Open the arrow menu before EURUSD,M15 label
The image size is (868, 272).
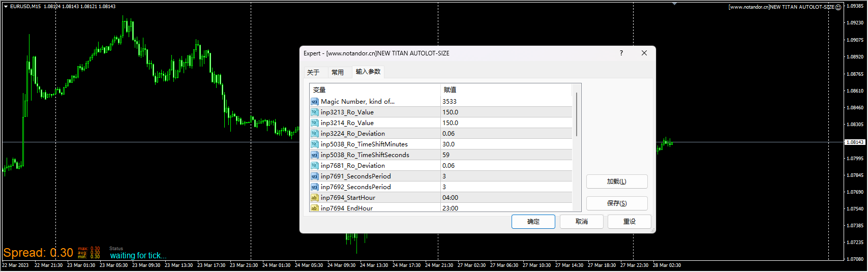[6, 7]
